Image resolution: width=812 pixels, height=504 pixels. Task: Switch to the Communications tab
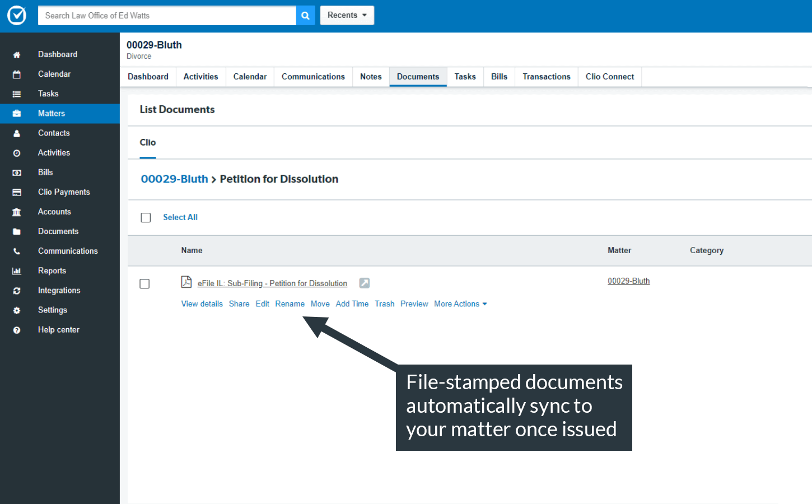tap(313, 77)
